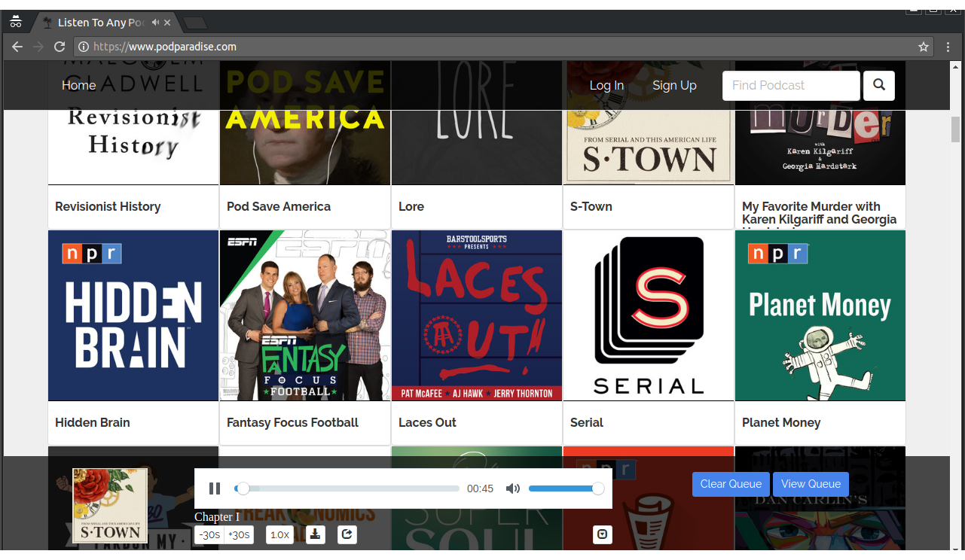View site information icon in address bar
This screenshot has height=560, width=965.
click(84, 47)
